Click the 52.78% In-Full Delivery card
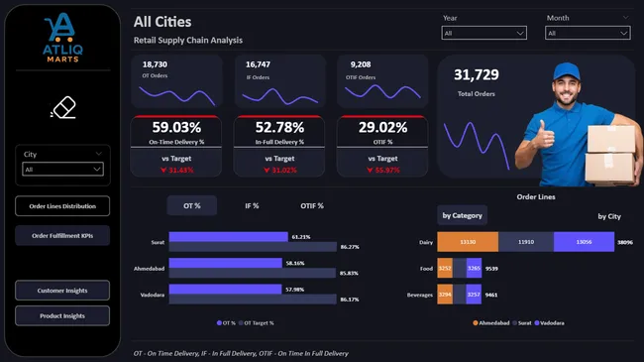This screenshot has width=644, height=362. [x=279, y=146]
